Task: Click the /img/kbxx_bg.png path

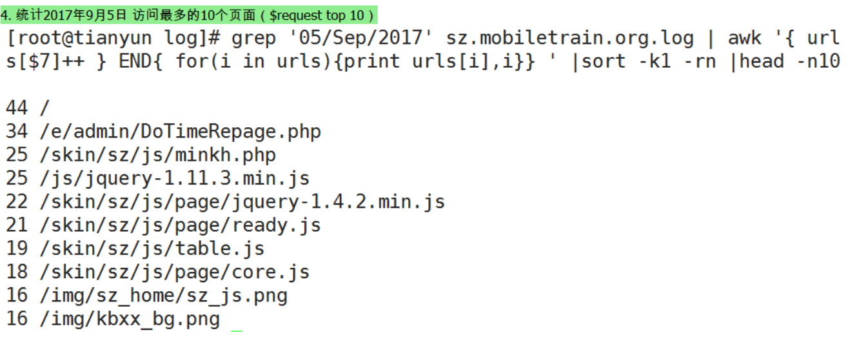Action: pyautogui.click(x=130, y=319)
